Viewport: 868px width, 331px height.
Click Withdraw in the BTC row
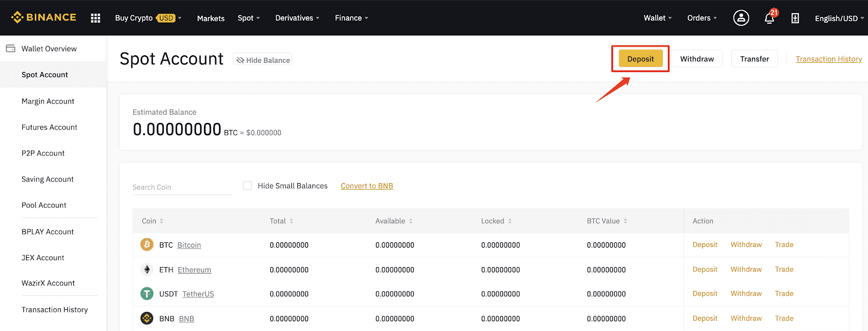pos(746,245)
